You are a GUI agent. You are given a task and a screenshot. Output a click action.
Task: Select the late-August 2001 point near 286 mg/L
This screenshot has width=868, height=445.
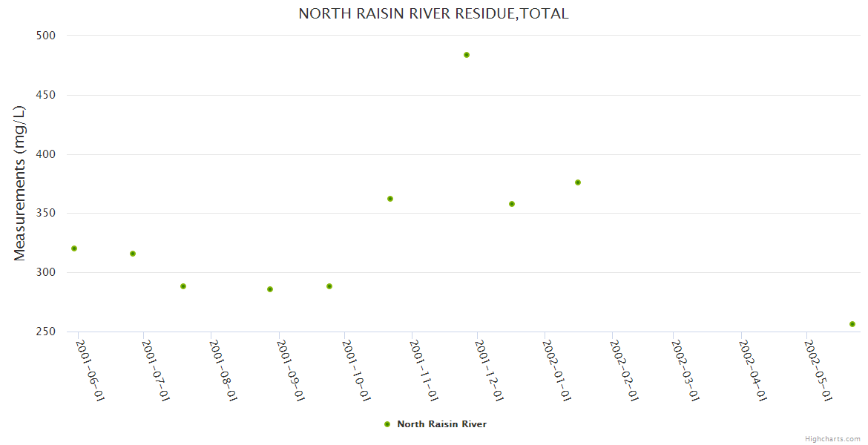(270, 289)
